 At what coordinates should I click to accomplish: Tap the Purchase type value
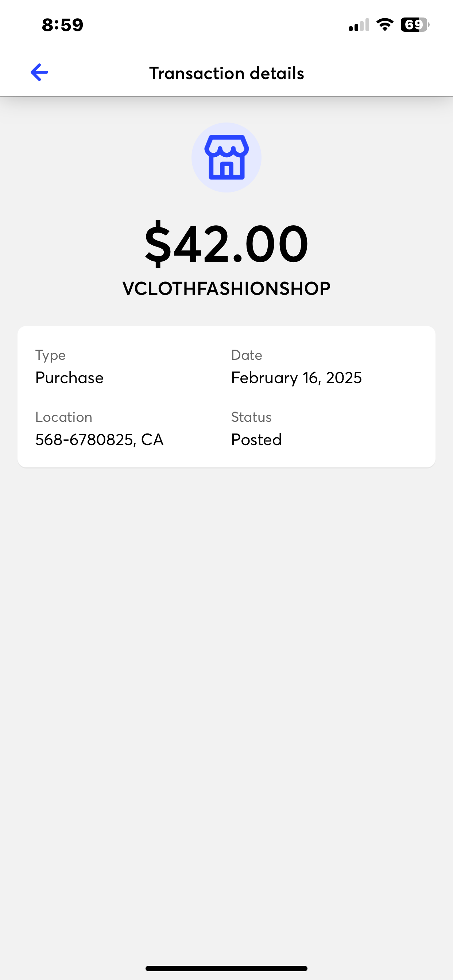point(69,378)
